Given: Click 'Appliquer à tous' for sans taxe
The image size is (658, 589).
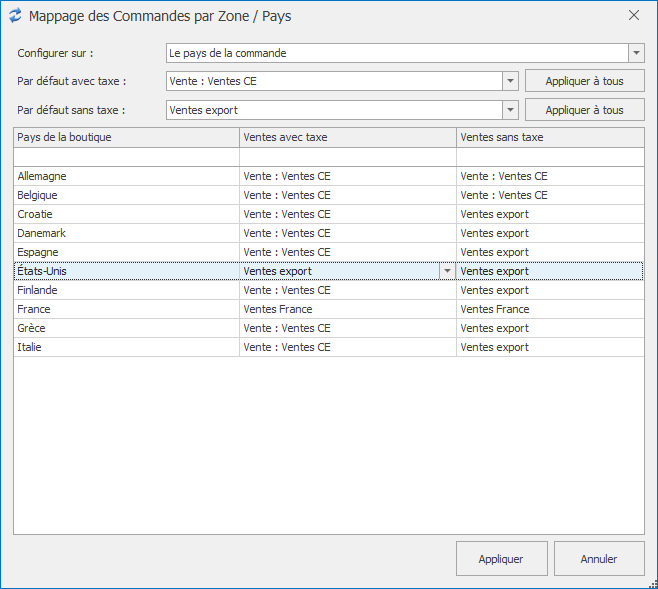Looking at the screenshot, I should pyautogui.click(x=584, y=110).
